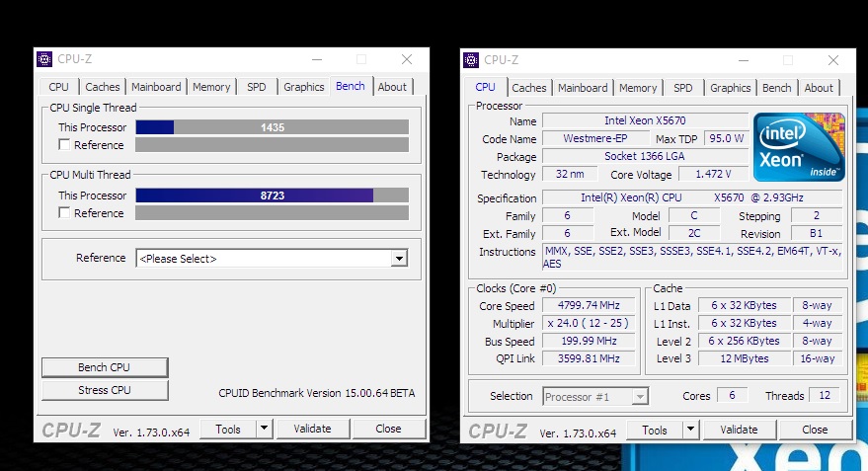Screen dimensions: 868x471
Task: Click Tools button in Bench window
Action: pyautogui.click(x=228, y=429)
